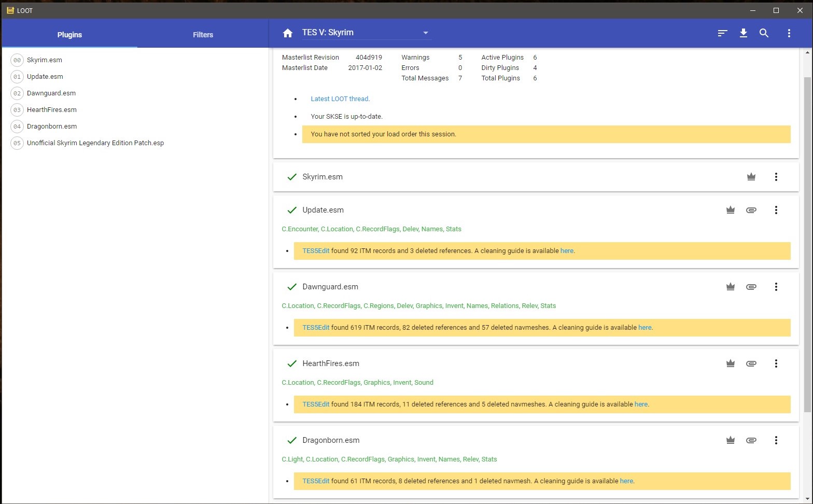This screenshot has width=813, height=504.
Task: Maximize the LOOT window
Action: pos(776,10)
